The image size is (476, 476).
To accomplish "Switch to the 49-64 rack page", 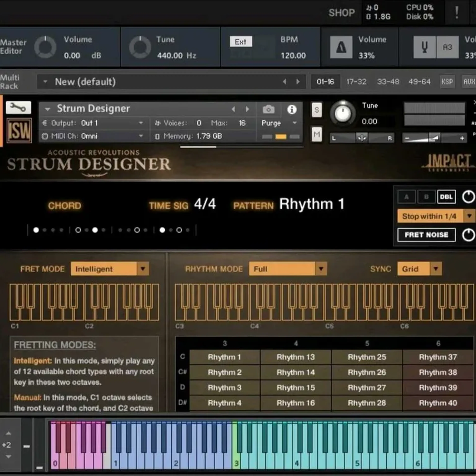I will tap(419, 82).
